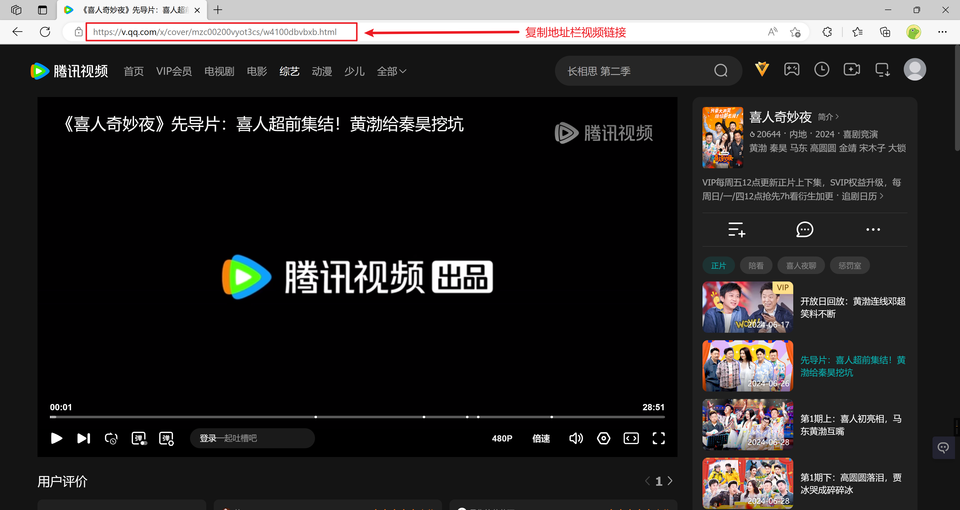Open 动漫 section
960x510 pixels.
(322, 71)
